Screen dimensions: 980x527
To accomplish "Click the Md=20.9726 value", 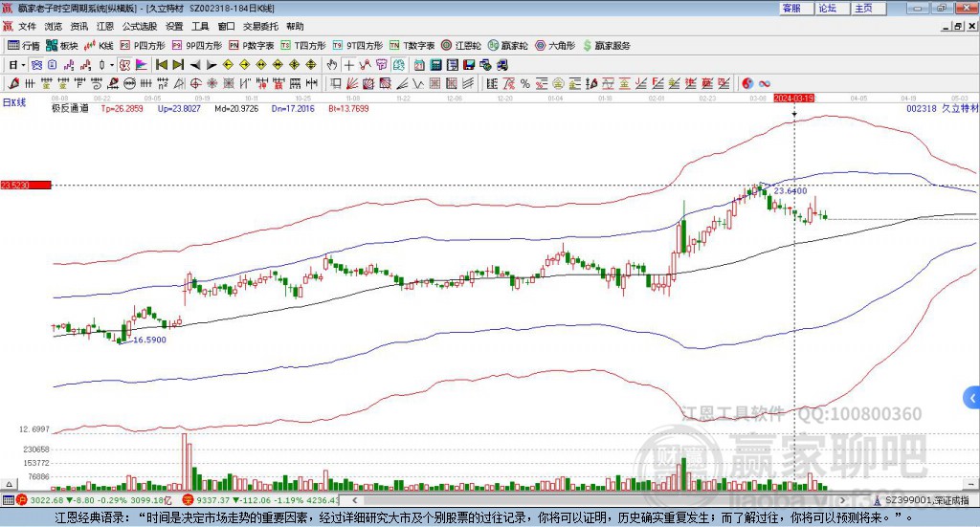I will [x=236, y=109].
